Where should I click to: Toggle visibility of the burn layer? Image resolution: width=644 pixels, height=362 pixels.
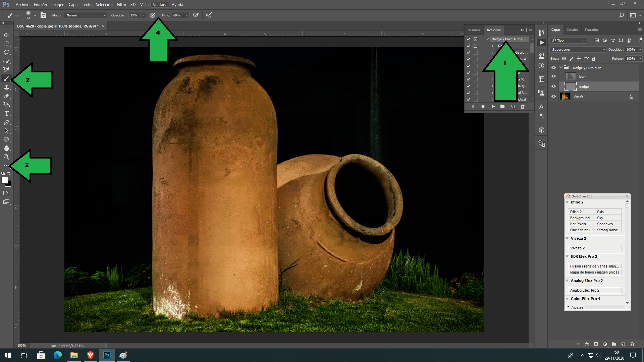(553, 76)
